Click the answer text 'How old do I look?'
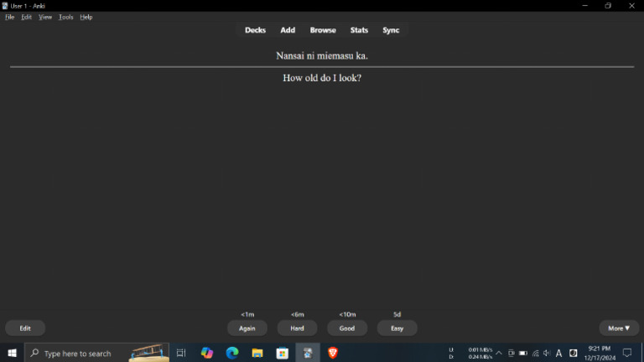 coord(322,78)
